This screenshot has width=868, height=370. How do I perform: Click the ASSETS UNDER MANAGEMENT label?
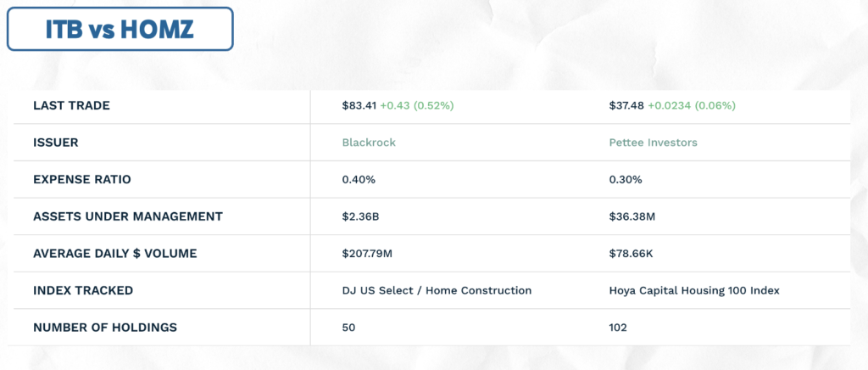(x=128, y=216)
